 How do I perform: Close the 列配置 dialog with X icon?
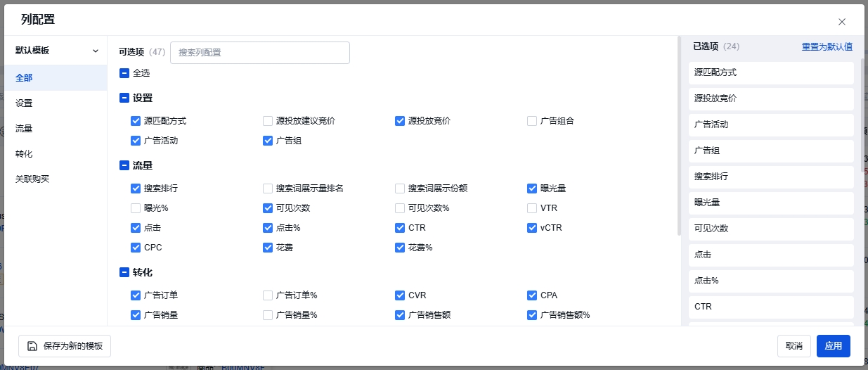click(842, 22)
